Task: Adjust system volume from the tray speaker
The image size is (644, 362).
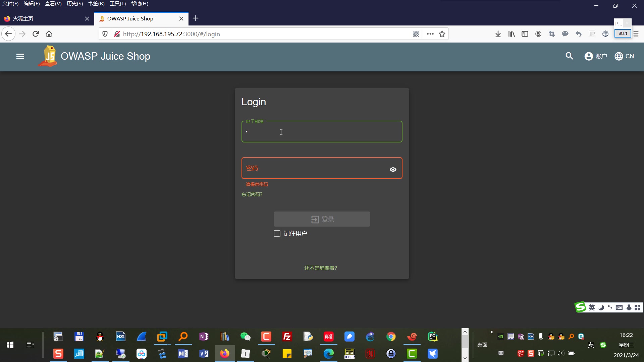Action: click(561, 353)
